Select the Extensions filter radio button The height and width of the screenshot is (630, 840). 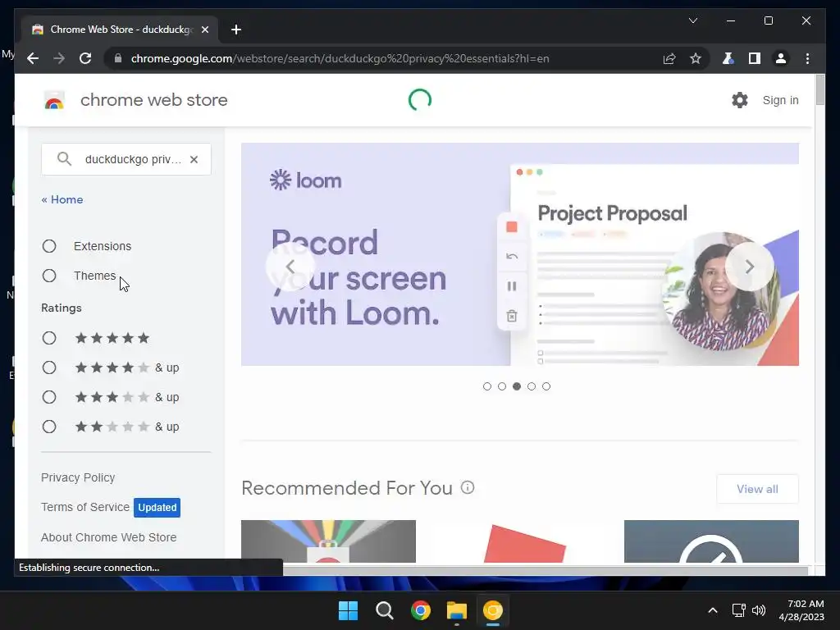click(x=49, y=246)
